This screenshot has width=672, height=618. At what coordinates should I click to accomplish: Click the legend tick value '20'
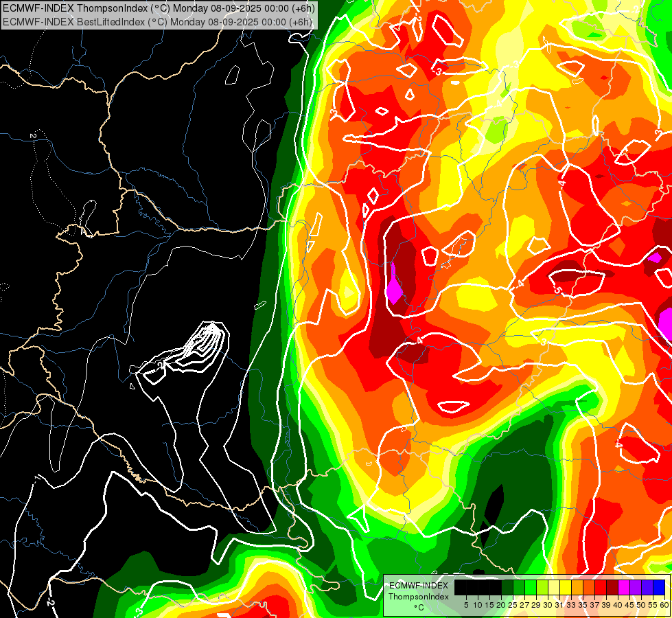(x=501, y=605)
